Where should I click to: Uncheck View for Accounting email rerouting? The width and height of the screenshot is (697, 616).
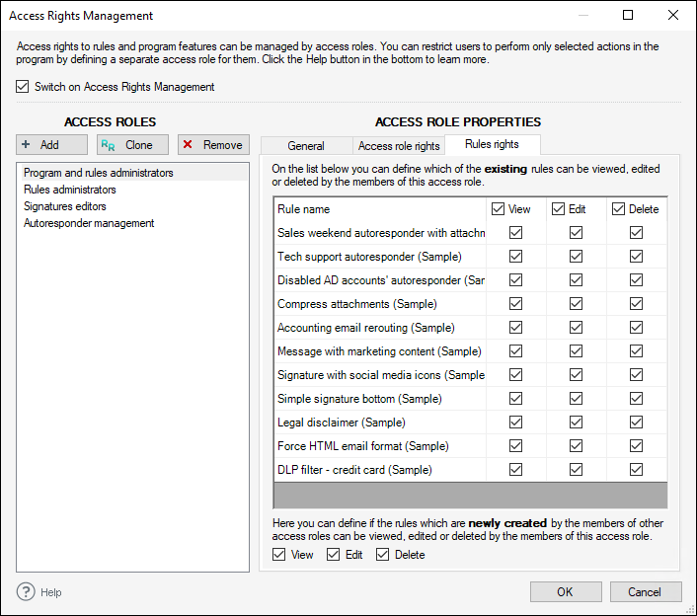(515, 328)
